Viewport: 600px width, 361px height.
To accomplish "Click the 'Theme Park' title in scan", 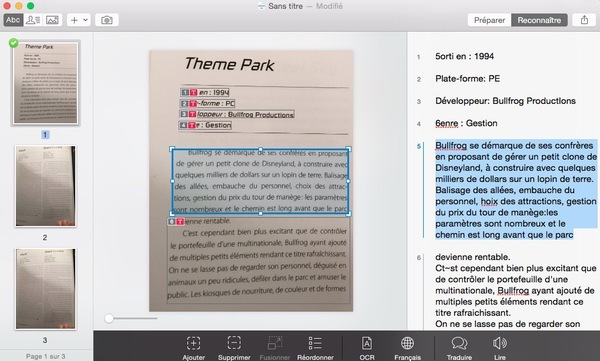I will pyautogui.click(x=229, y=64).
